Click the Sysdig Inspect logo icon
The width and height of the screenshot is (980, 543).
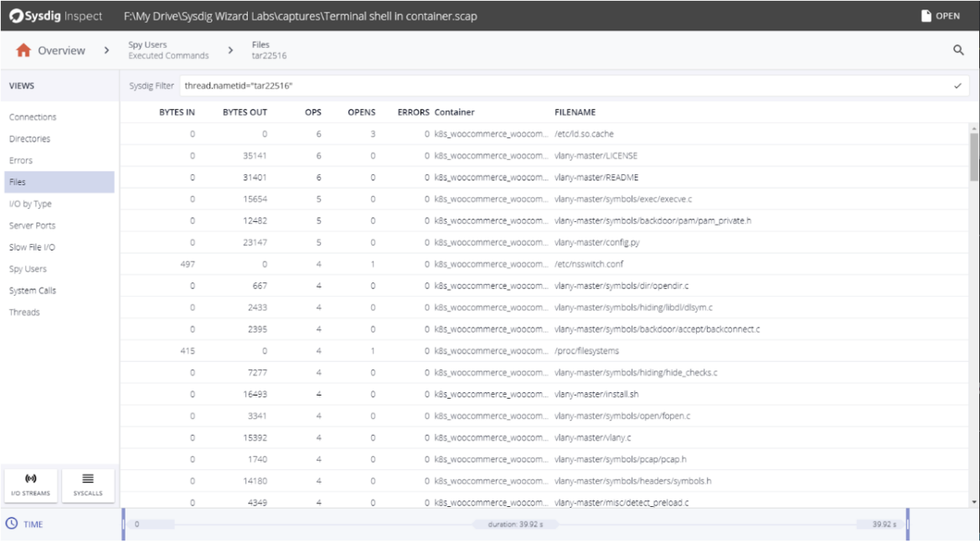(16, 16)
